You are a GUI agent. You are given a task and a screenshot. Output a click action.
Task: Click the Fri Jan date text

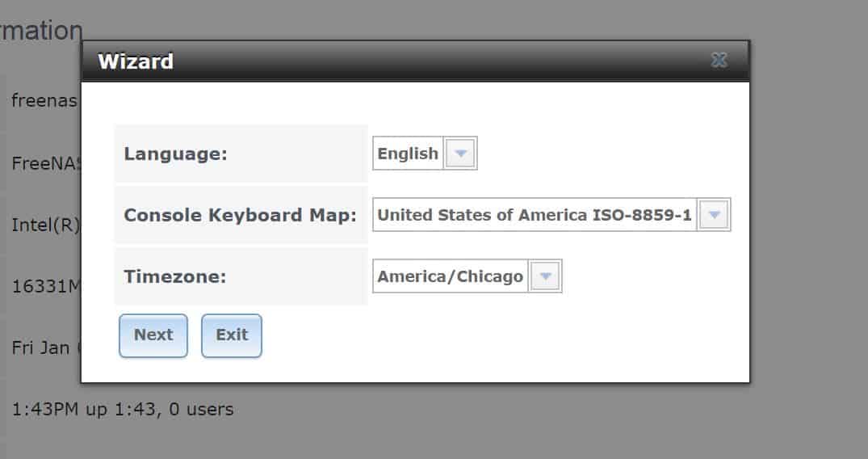[x=41, y=348]
